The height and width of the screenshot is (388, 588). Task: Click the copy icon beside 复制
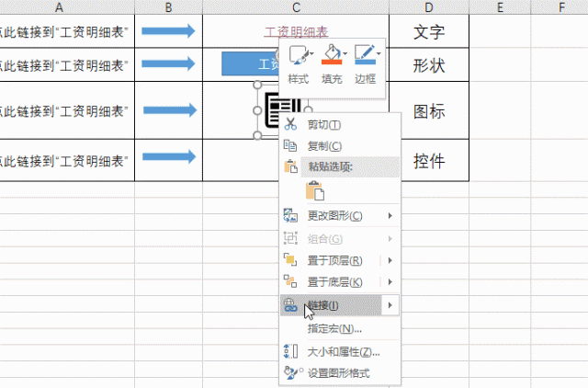[x=290, y=145]
